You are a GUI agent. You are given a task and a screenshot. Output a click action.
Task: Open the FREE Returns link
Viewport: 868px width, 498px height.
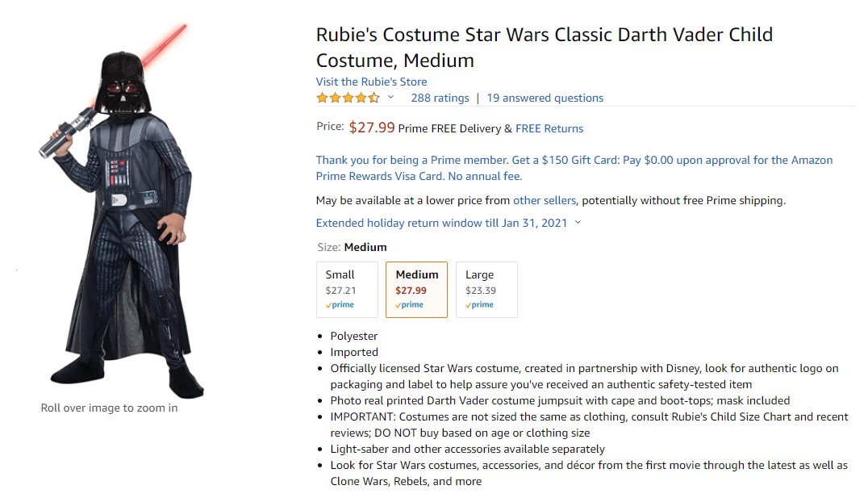(x=549, y=128)
